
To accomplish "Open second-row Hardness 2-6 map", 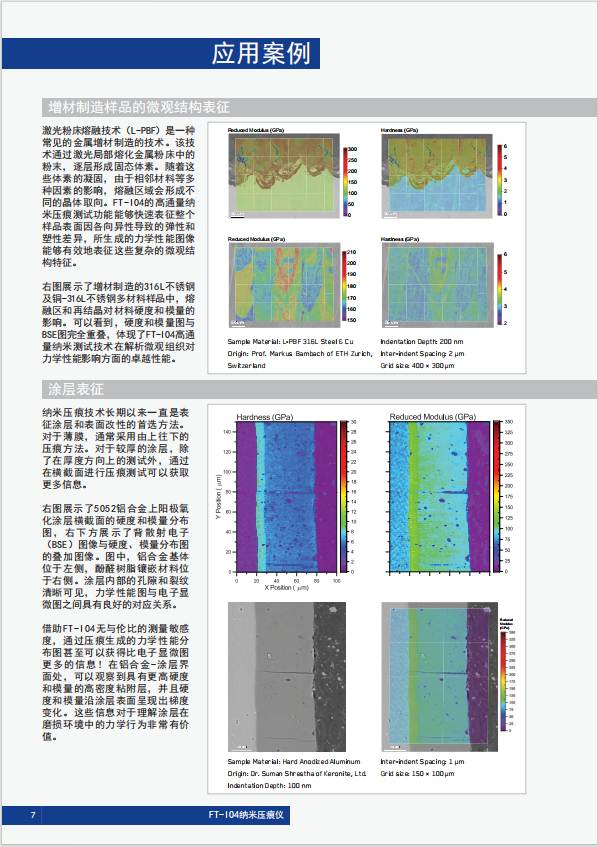I will 438,285.
